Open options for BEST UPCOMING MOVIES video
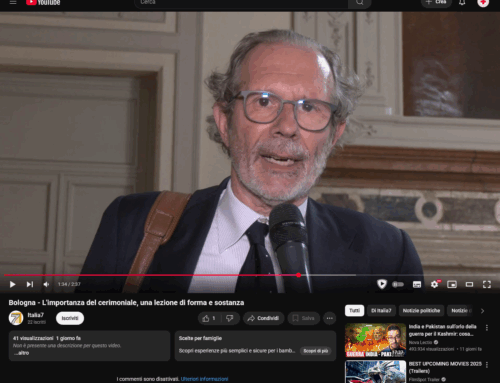Screen dimensions: 500x383 (487, 365)
